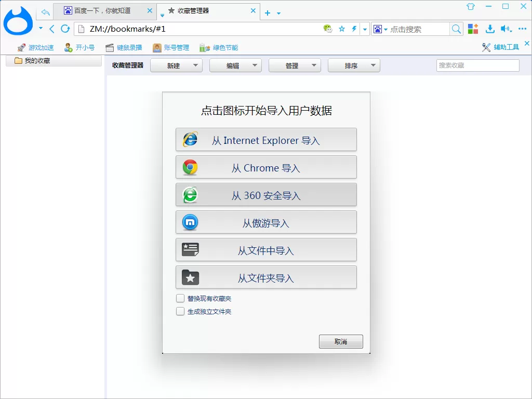This screenshot has width=532, height=399.
Task: Click the 点击搜索 search box
Action: click(419, 29)
